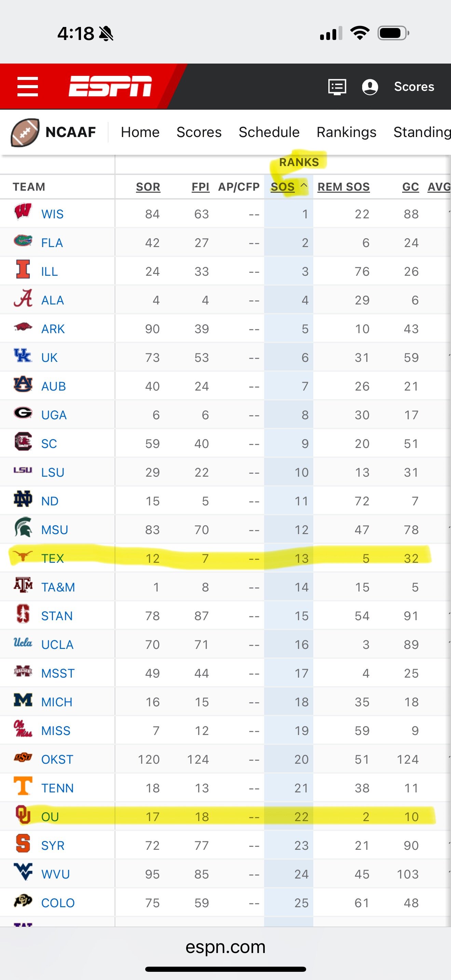Click the Alabama team logo
The width and height of the screenshot is (451, 980).
pyautogui.click(x=23, y=298)
